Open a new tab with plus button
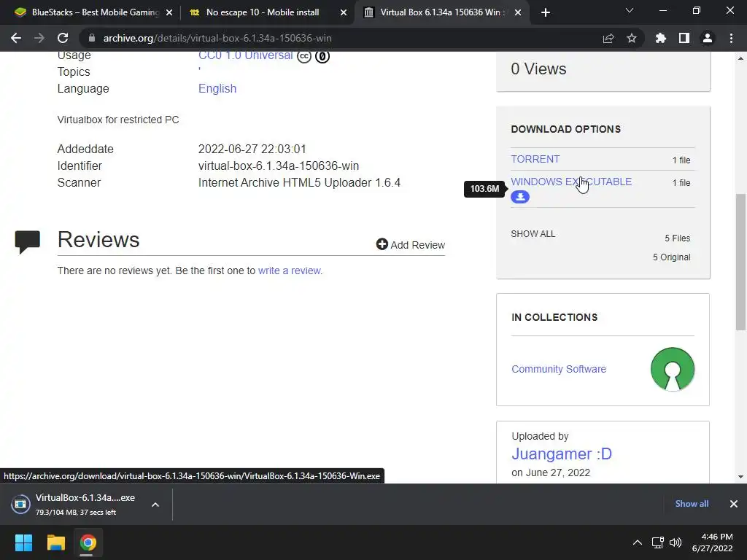This screenshot has height=560, width=747. pyautogui.click(x=546, y=12)
